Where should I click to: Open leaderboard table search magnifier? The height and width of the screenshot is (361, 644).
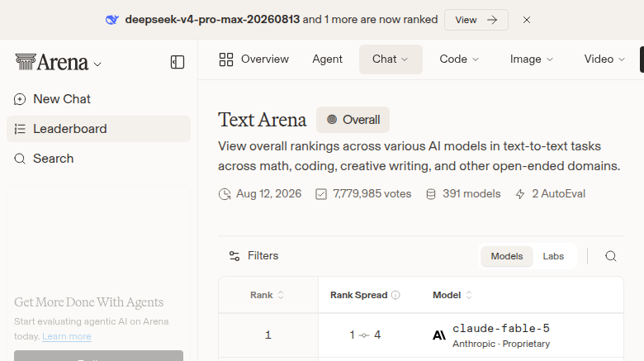coord(611,256)
